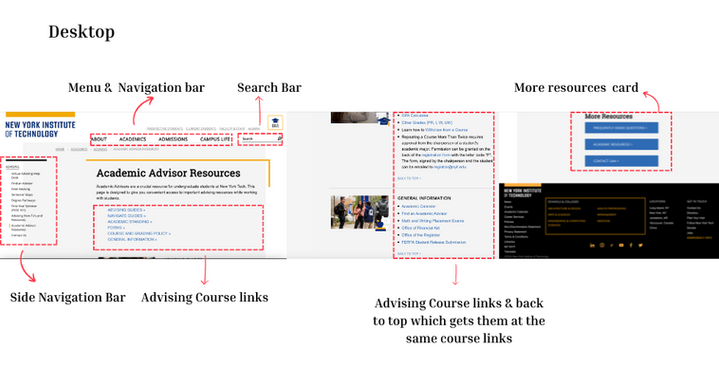Open the Advising sidebar heading
The height and width of the screenshot is (367, 719).
[12, 167]
